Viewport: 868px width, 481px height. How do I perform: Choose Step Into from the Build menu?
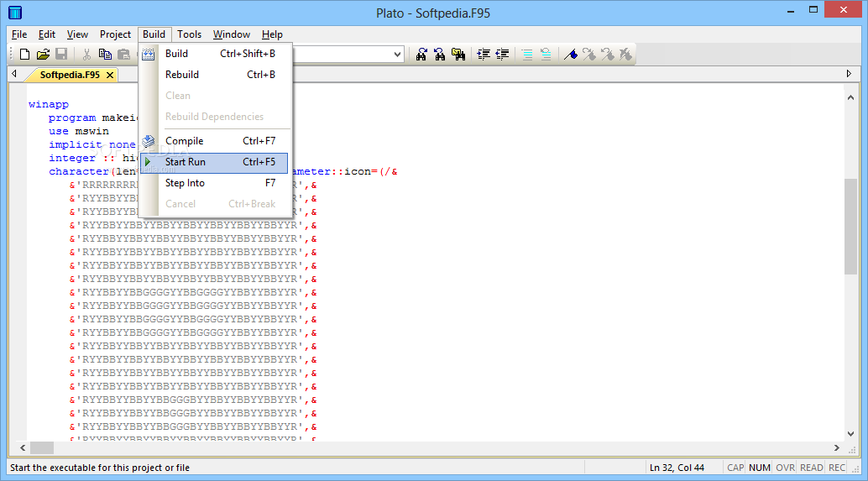[x=214, y=183]
